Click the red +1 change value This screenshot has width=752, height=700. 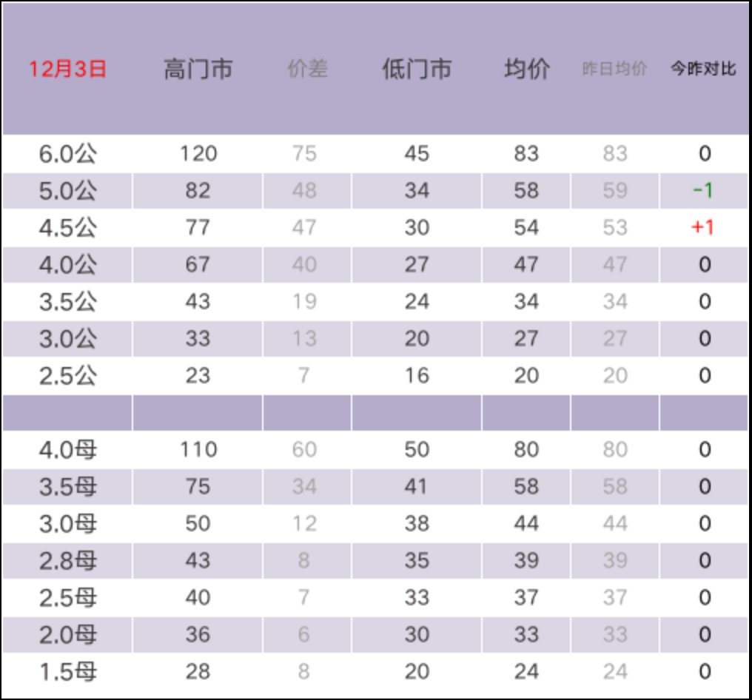coord(703,228)
